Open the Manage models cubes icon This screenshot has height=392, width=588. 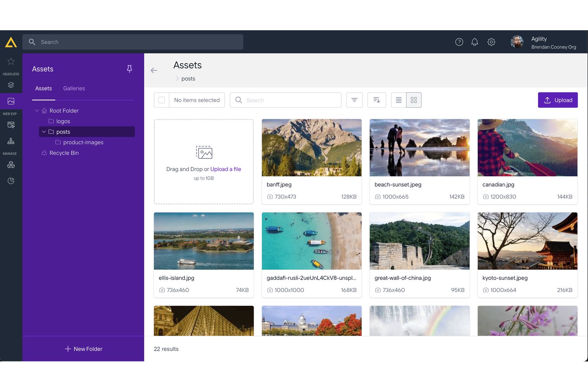coord(11,164)
